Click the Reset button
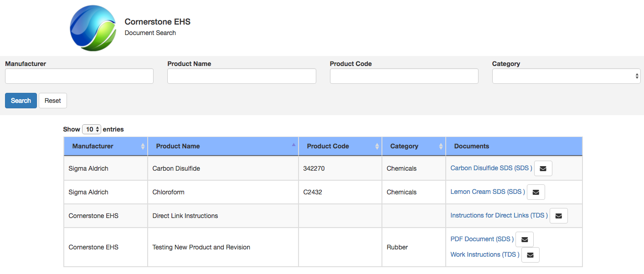The height and width of the screenshot is (274, 644). click(53, 101)
